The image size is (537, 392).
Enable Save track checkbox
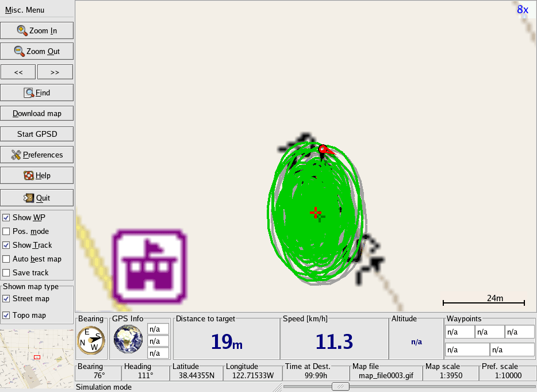click(6, 273)
